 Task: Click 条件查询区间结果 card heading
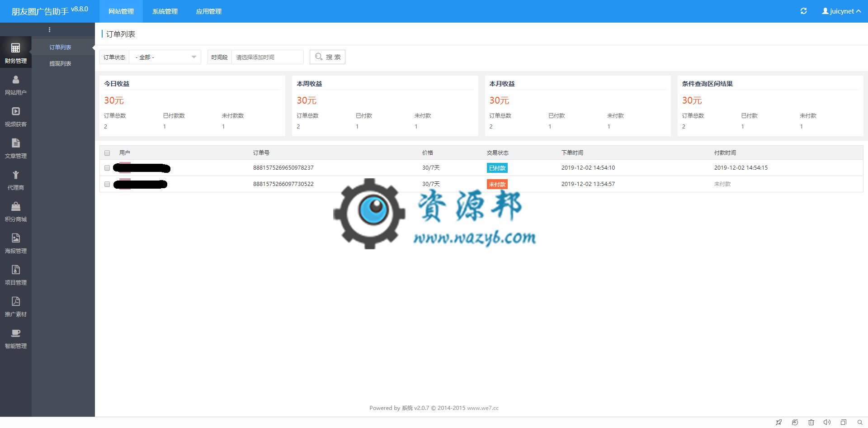[707, 84]
